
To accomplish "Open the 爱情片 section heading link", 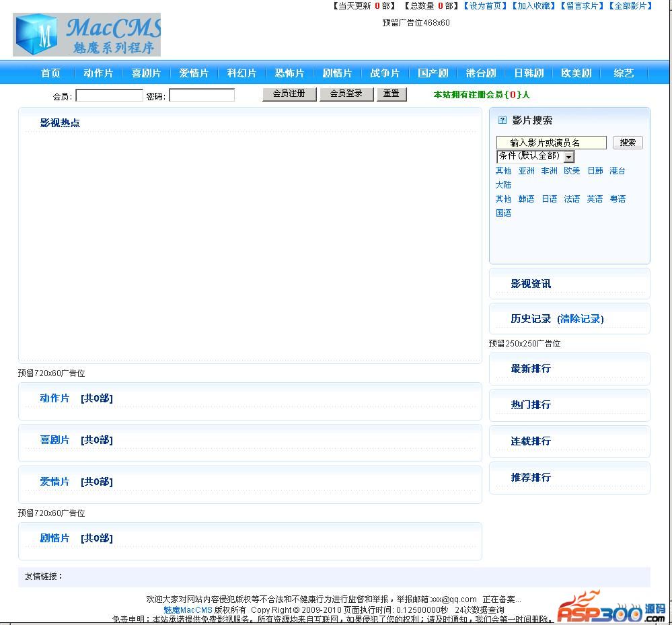I will (x=54, y=482).
